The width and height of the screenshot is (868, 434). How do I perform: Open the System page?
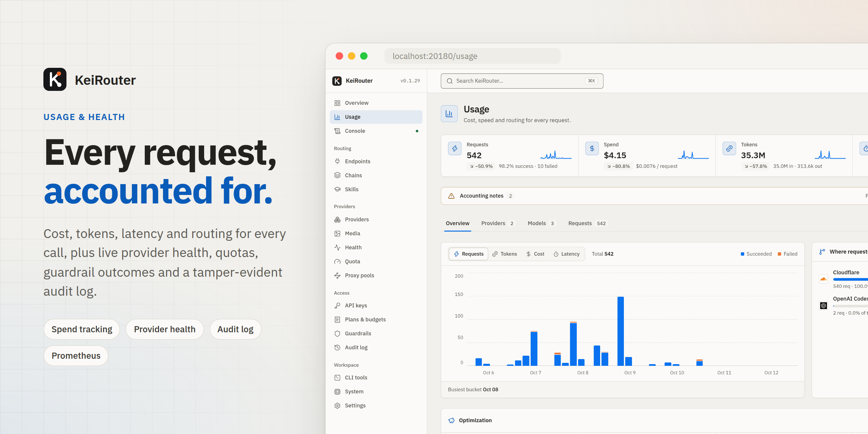376,391
